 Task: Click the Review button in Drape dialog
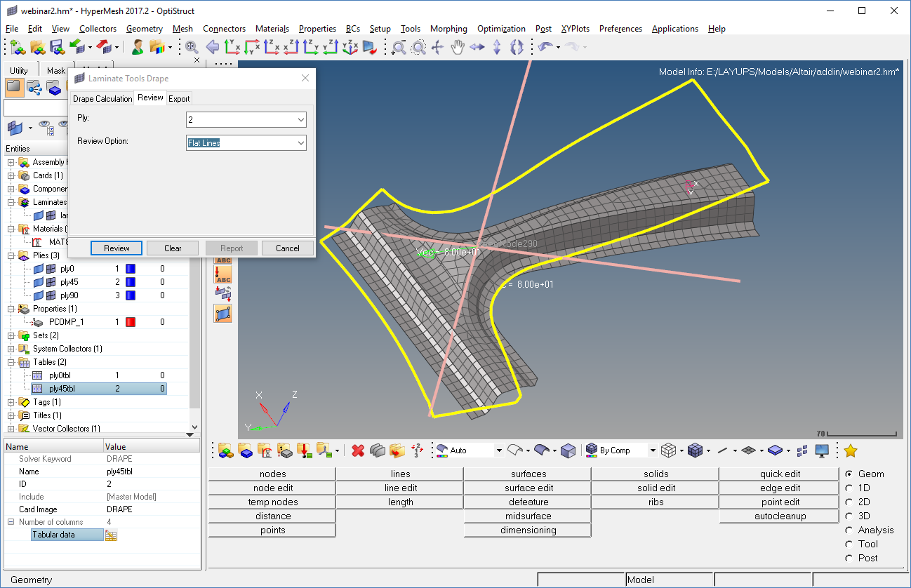117,248
